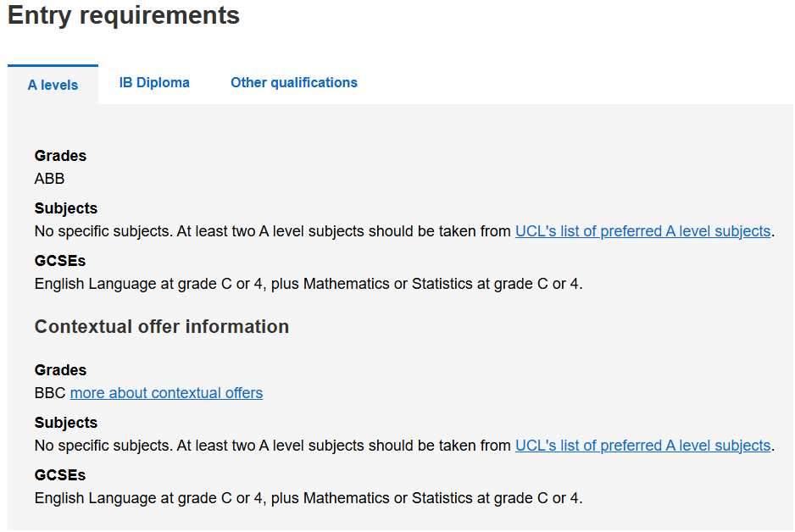
Task: Open the first UCL preferred A level subjects link
Action: pos(642,231)
